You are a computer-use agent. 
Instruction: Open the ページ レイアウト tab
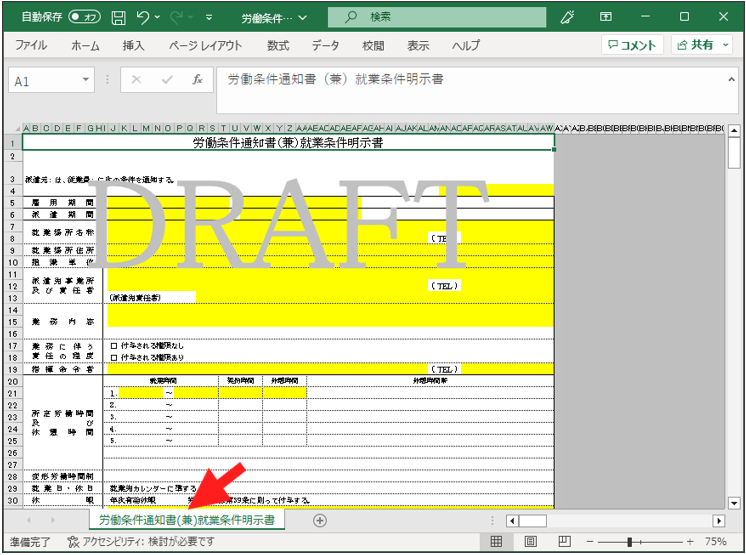[x=206, y=45]
